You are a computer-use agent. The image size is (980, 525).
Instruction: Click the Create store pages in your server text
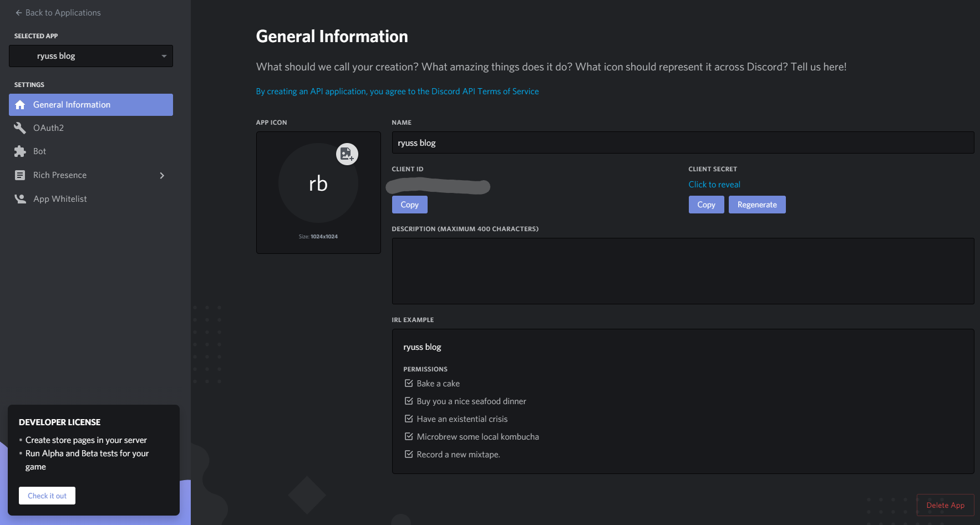pyautogui.click(x=86, y=440)
